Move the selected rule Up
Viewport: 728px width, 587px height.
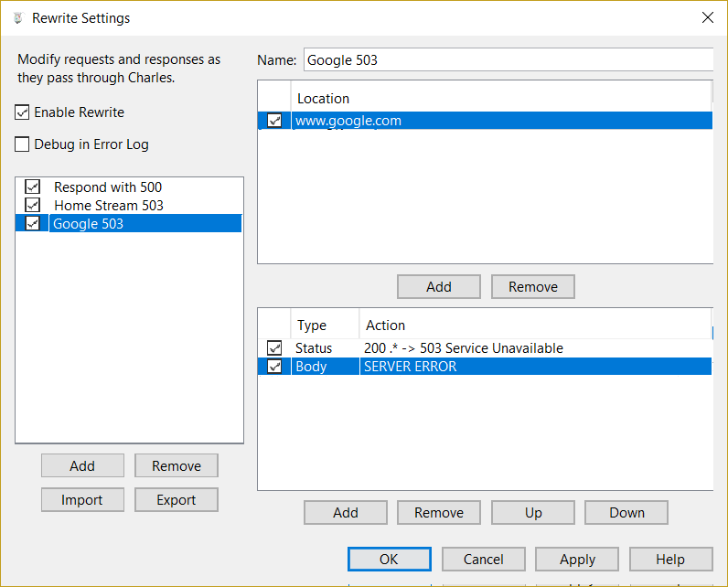click(x=533, y=513)
